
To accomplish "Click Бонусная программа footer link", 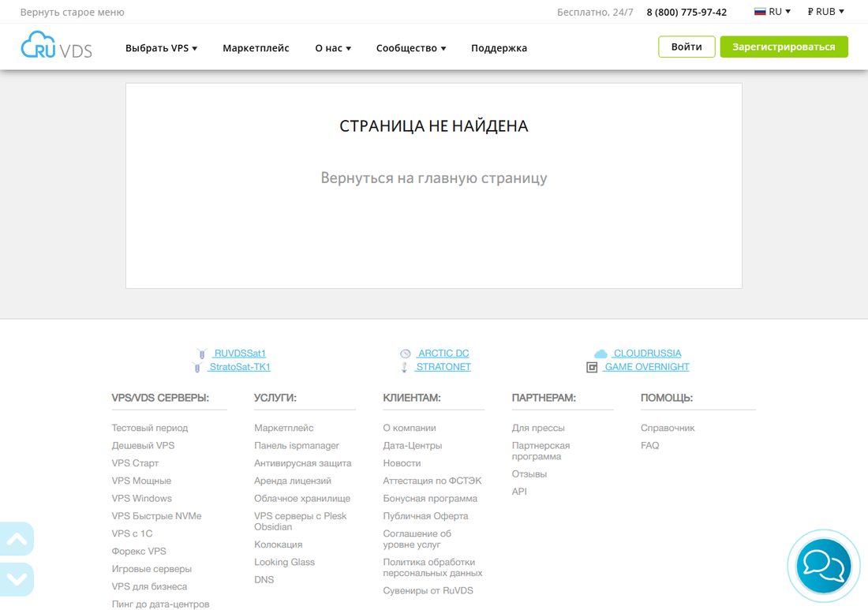I will tap(429, 498).
